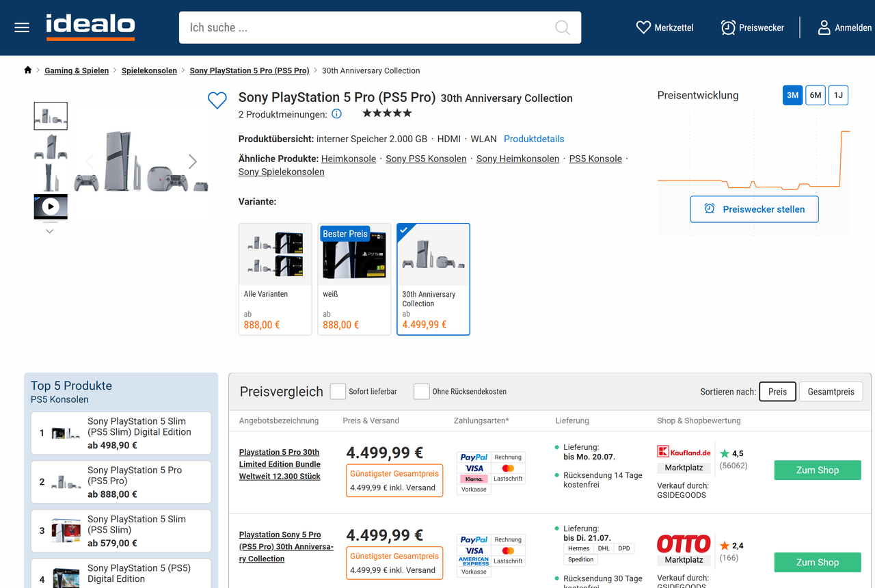The height and width of the screenshot is (588, 875).
Task: Open Sony PlayStation 5 Pro breadcrumb
Action: click(250, 70)
